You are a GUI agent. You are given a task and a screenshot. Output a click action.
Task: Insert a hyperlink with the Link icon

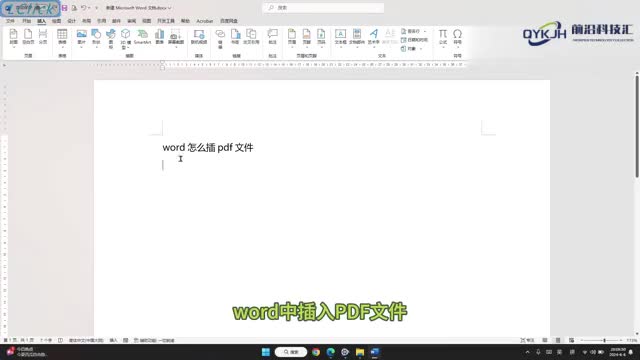[x=220, y=39]
